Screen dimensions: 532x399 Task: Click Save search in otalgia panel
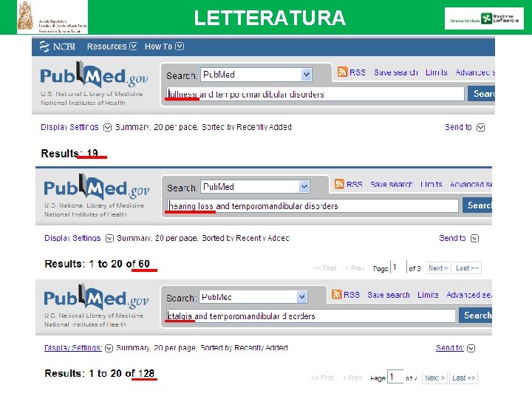pos(389,295)
